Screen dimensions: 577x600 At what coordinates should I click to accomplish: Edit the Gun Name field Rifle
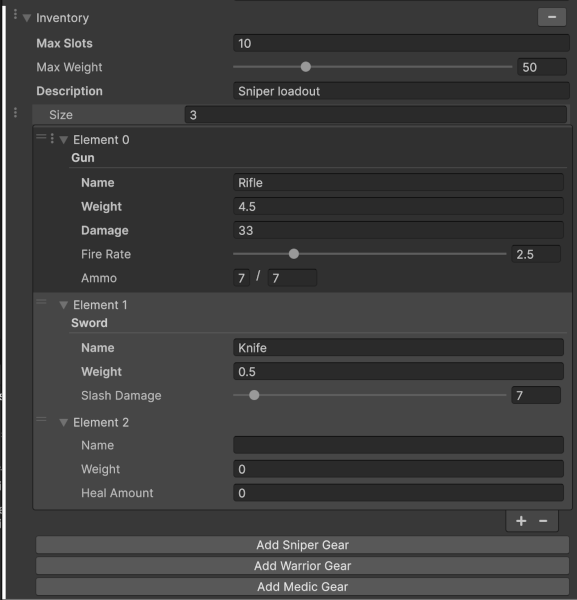[398, 183]
